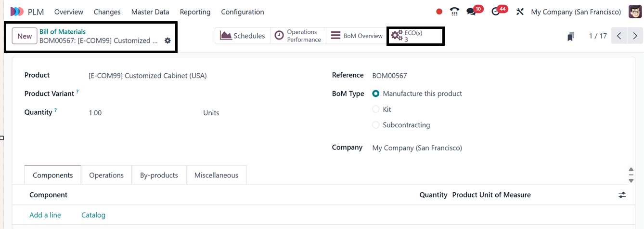Click the debug tools wrench icon
Screen dimensions: 644x229
[x=520, y=12]
